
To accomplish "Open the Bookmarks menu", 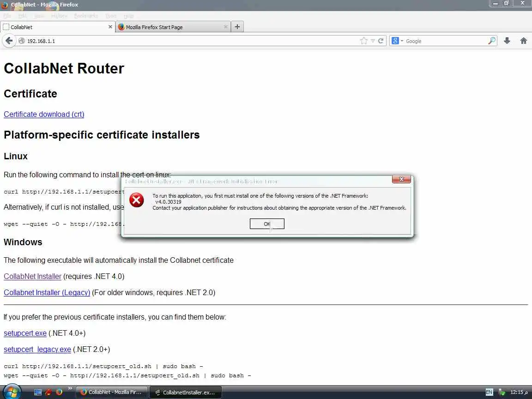I will click(86, 16).
